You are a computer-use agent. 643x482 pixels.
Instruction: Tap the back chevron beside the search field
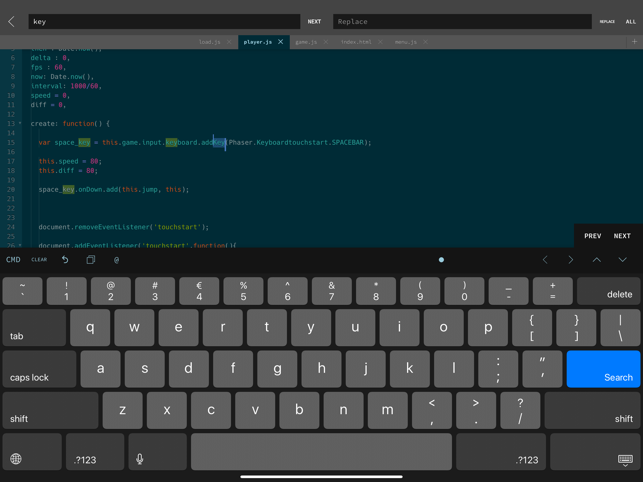11,21
